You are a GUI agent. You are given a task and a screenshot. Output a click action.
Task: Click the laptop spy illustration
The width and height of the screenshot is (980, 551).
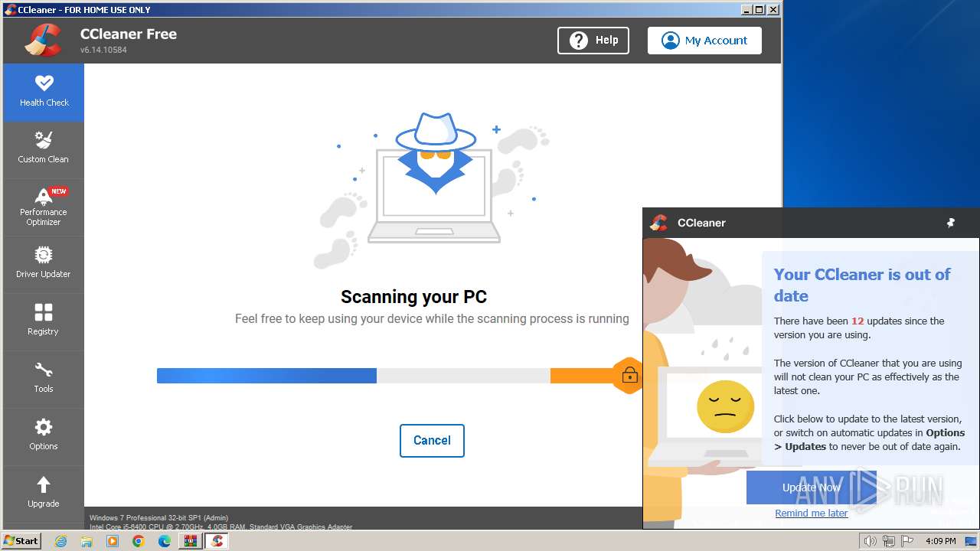coord(434,178)
